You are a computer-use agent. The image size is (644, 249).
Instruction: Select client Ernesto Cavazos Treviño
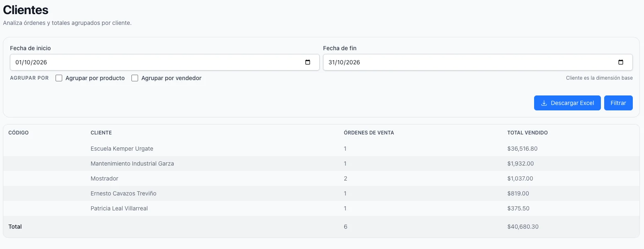click(x=124, y=193)
